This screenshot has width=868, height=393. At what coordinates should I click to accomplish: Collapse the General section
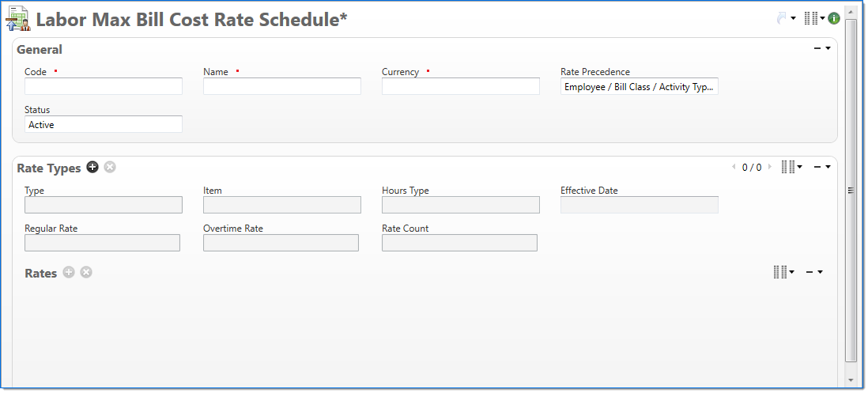pyautogui.click(x=821, y=49)
